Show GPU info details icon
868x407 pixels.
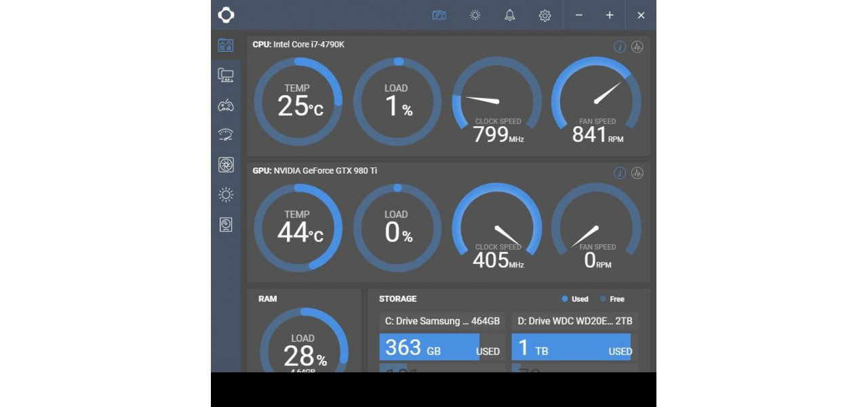point(620,173)
